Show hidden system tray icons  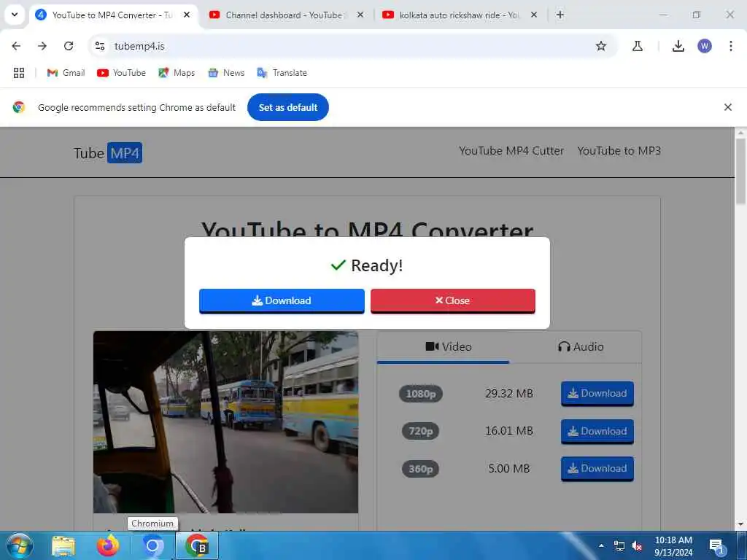point(601,545)
